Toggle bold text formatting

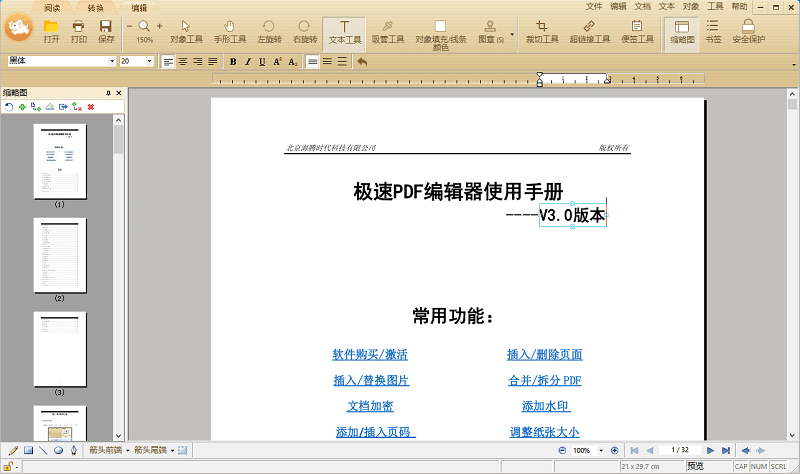point(233,61)
